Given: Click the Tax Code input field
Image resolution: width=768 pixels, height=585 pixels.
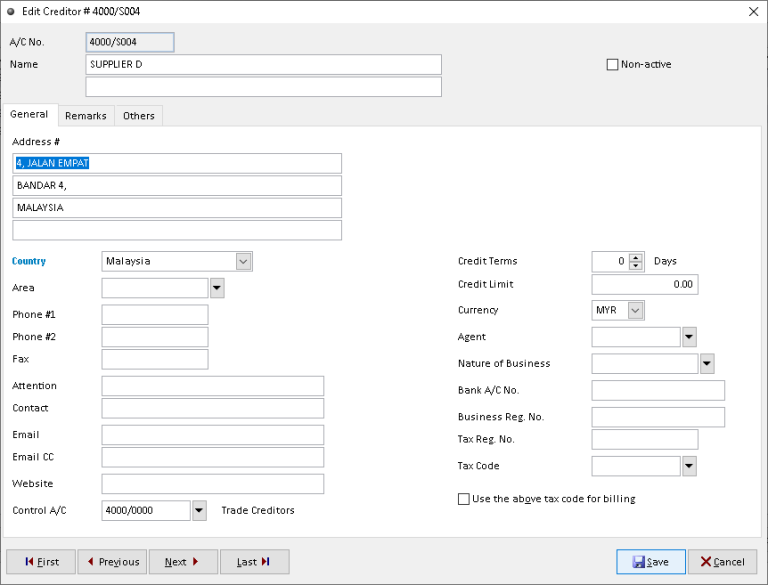Looking at the screenshot, I should click(636, 466).
